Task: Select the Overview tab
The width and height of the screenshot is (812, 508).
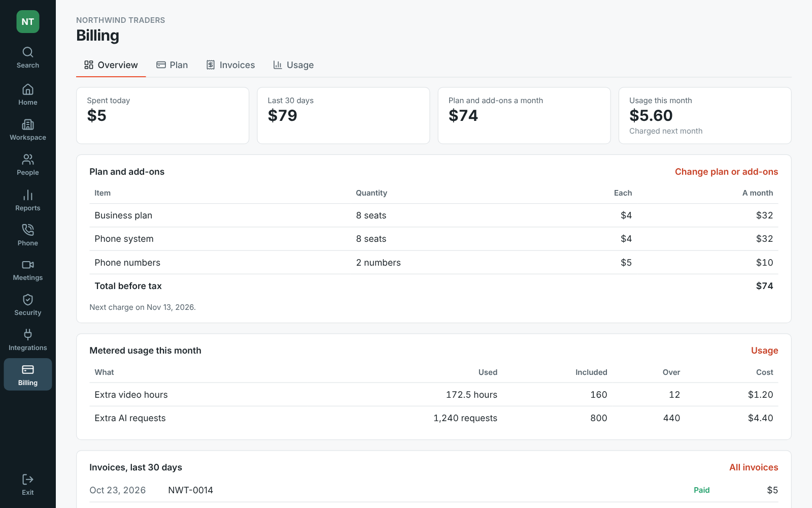Action: (x=111, y=65)
